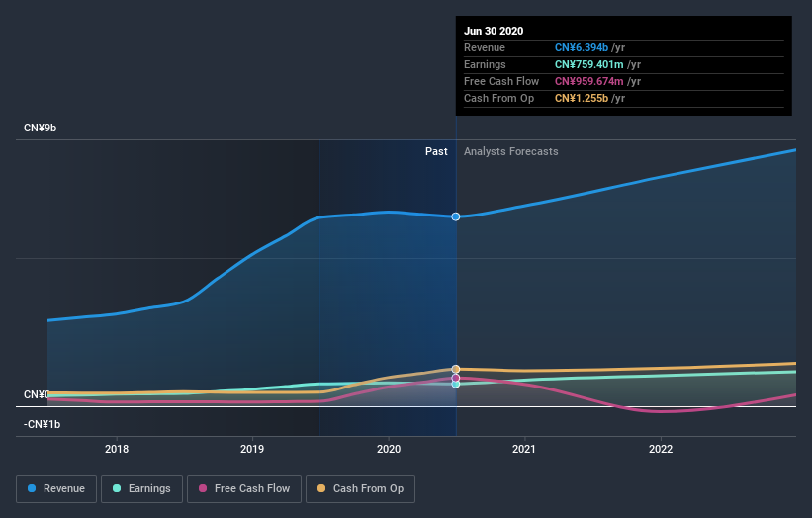Screen dimensions: 812x518
Task: Click the blue dot in Revenue legend
Action: coord(32,488)
